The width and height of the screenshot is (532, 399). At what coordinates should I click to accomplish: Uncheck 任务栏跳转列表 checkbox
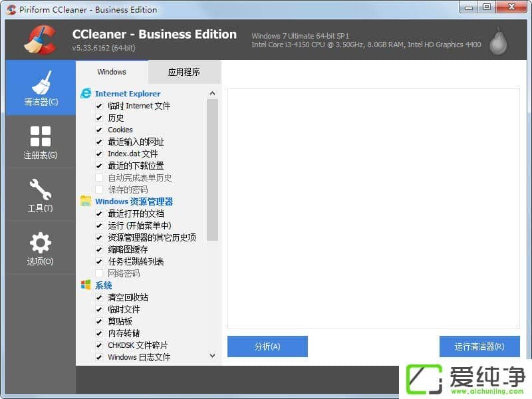[99, 261]
